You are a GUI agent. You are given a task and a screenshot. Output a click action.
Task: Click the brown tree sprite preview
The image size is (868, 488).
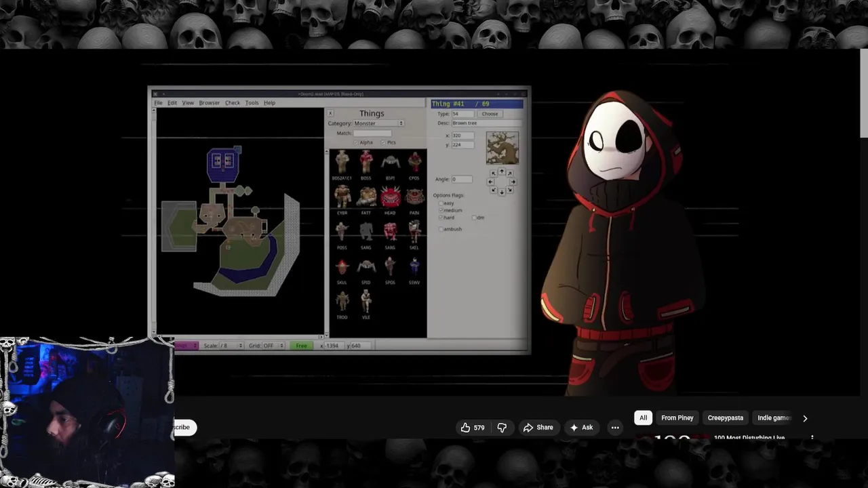click(502, 148)
